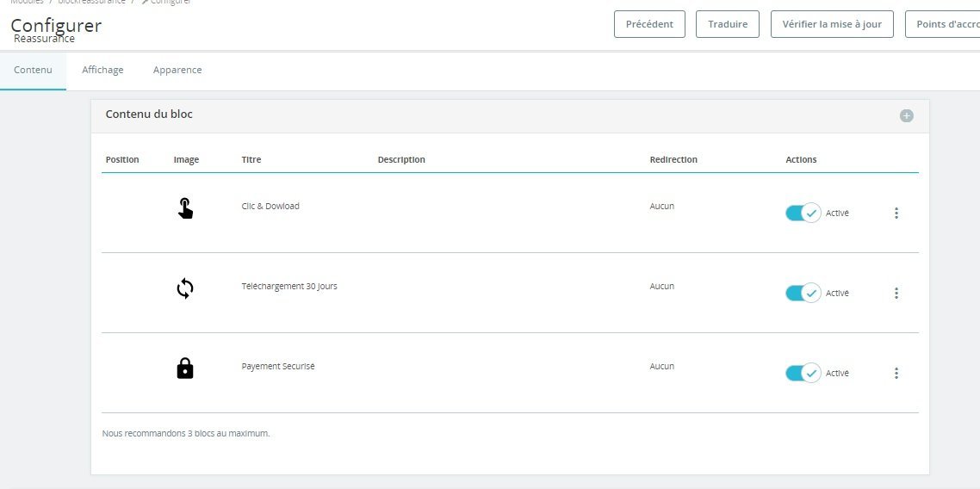The width and height of the screenshot is (980, 489).
Task: Click the Clic & Dowload title text
Action: (x=270, y=207)
